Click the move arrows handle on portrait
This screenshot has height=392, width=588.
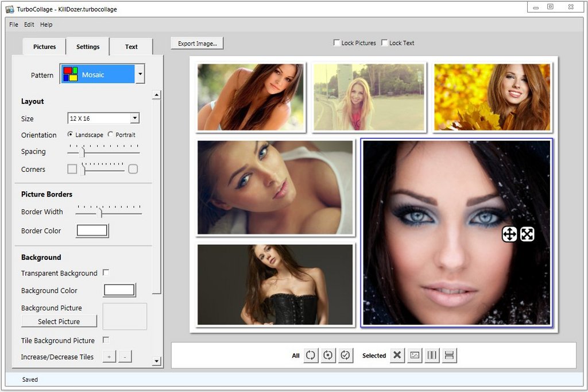(x=509, y=235)
